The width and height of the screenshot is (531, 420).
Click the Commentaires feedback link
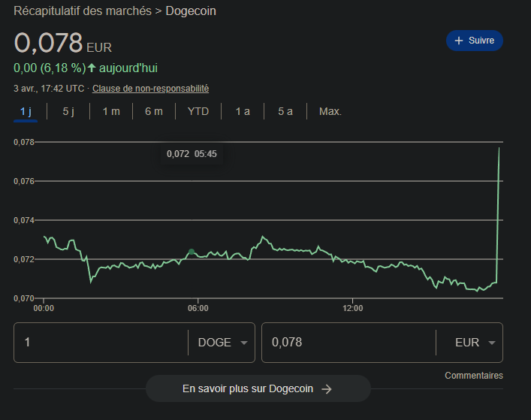point(473,376)
